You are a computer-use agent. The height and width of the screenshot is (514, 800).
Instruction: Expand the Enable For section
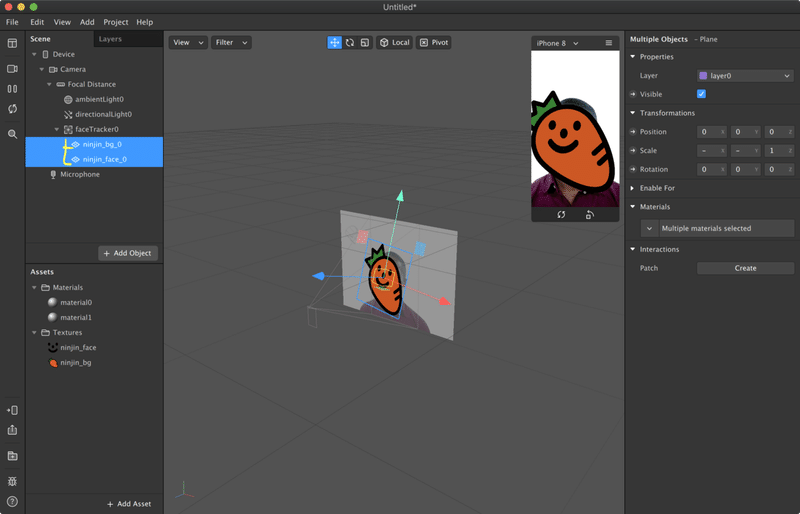point(633,188)
